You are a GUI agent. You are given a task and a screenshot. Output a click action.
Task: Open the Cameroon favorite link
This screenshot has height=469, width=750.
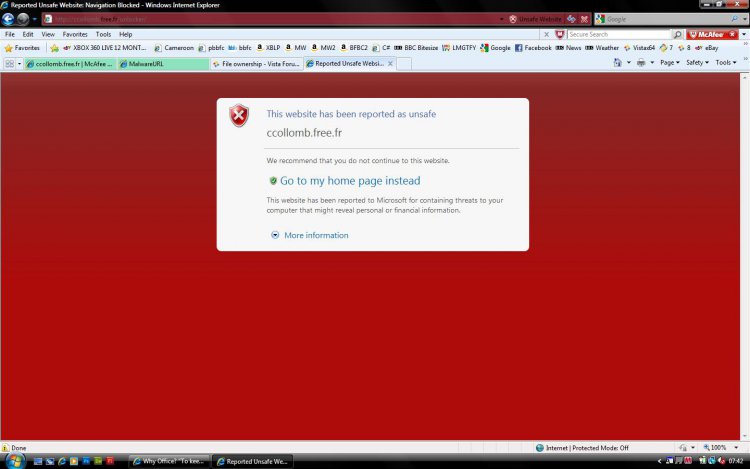tap(173, 48)
